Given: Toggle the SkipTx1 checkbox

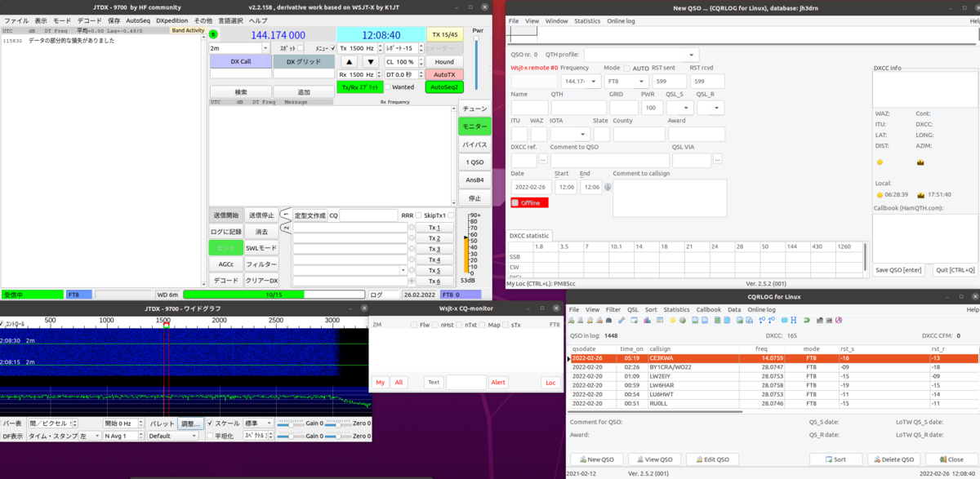Looking at the screenshot, I should (x=451, y=215).
